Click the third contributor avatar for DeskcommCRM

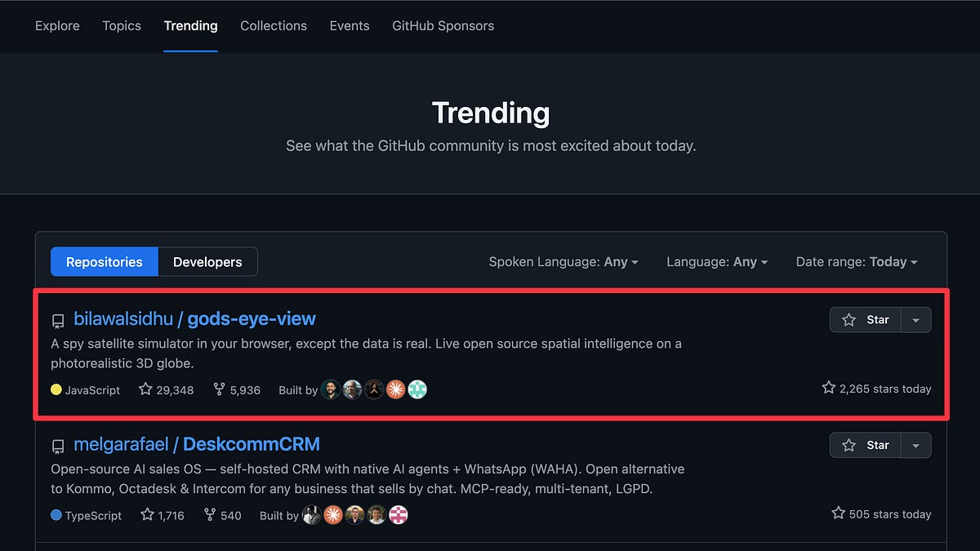pyautogui.click(x=355, y=515)
